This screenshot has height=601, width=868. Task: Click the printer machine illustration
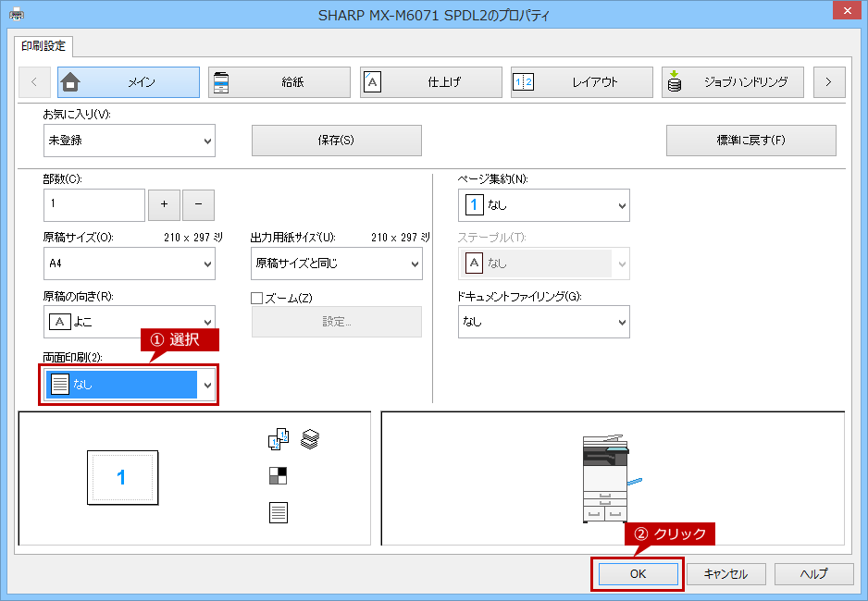click(609, 478)
